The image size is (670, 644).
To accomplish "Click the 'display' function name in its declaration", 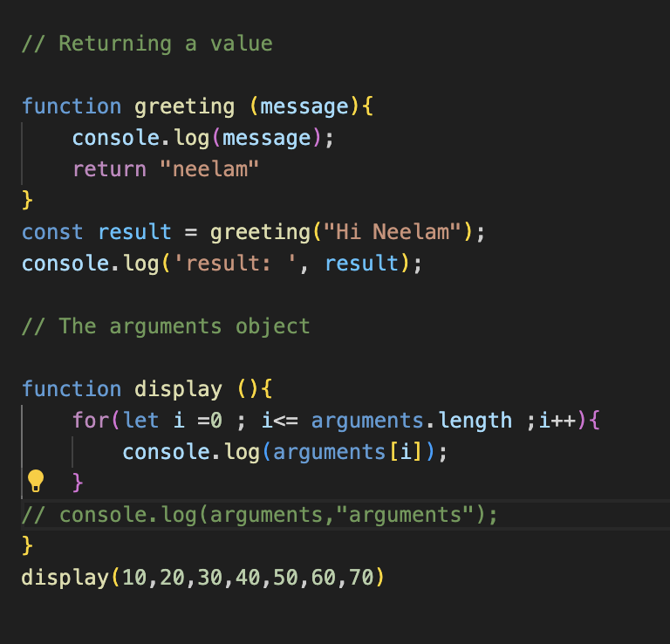I will click(x=179, y=390).
